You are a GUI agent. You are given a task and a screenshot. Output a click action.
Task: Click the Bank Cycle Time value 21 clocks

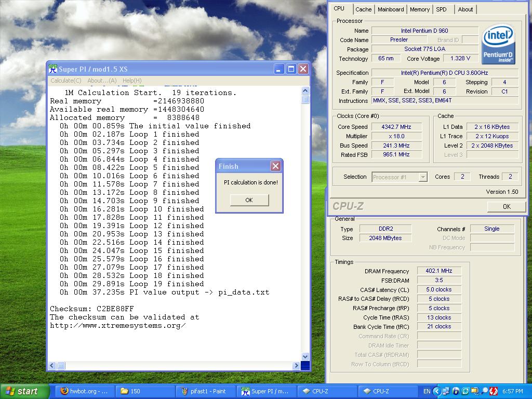click(x=438, y=326)
